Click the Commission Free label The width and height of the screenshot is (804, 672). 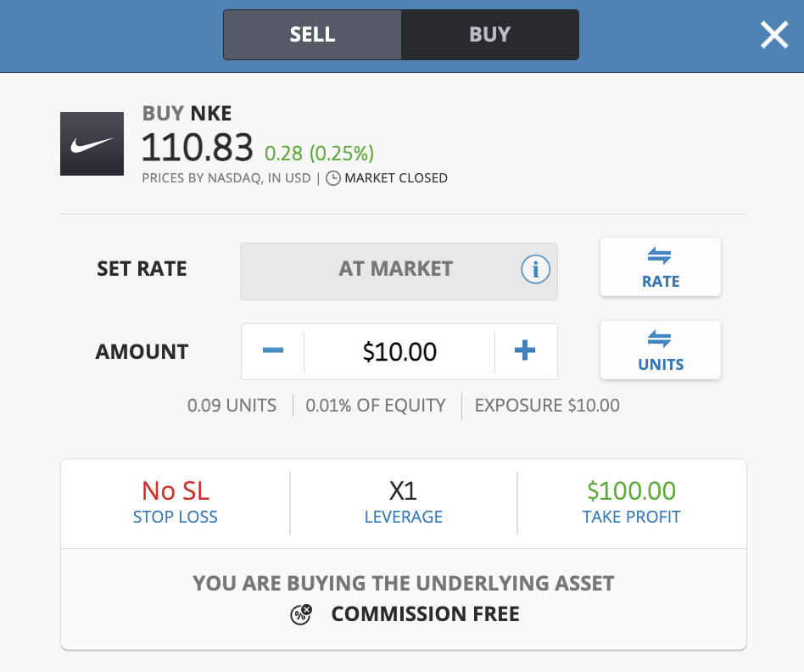coord(425,614)
